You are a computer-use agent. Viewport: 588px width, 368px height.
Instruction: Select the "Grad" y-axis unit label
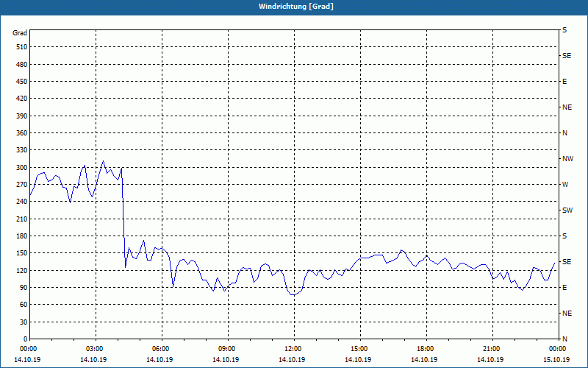coord(20,33)
